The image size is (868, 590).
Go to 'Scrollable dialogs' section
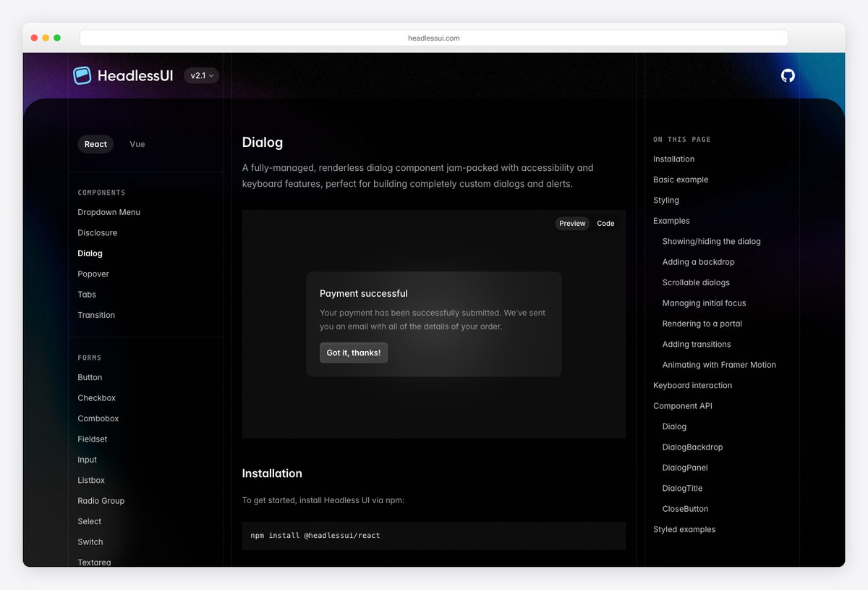click(696, 282)
